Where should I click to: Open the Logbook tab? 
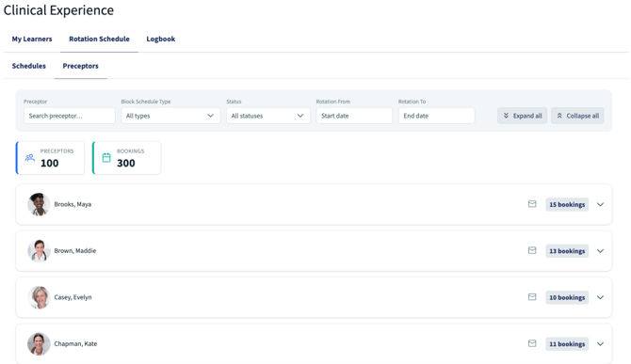click(x=160, y=39)
